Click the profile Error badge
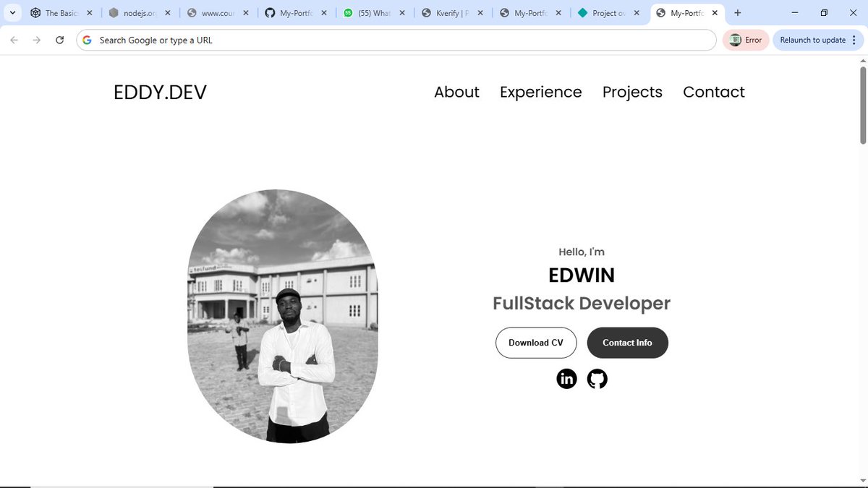The width and height of the screenshot is (868, 488). [x=746, y=40]
